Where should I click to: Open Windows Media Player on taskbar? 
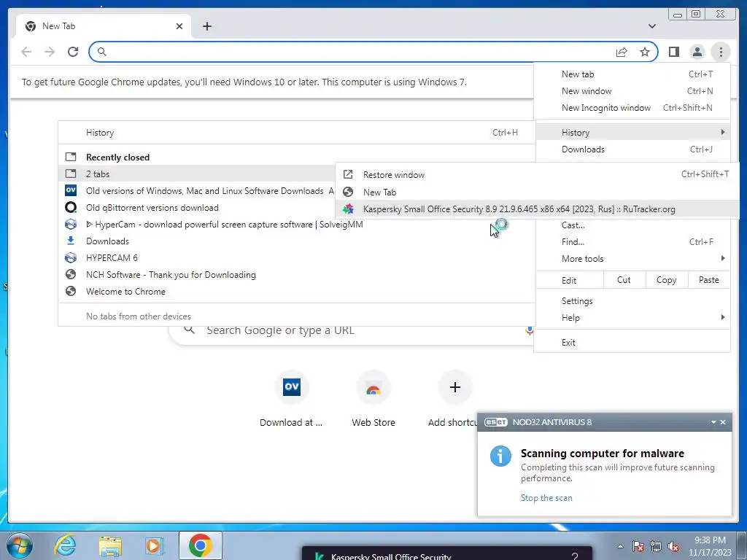(154, 545)
